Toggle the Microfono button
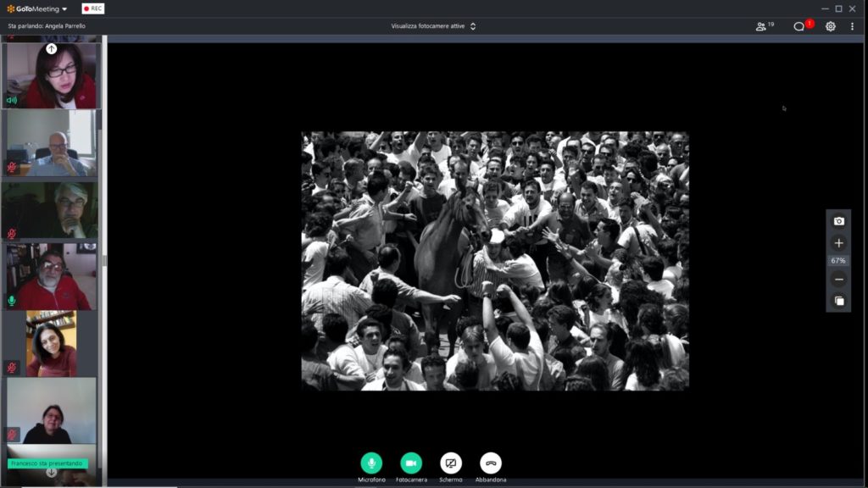The image size is (868, 488). point(371,463)
